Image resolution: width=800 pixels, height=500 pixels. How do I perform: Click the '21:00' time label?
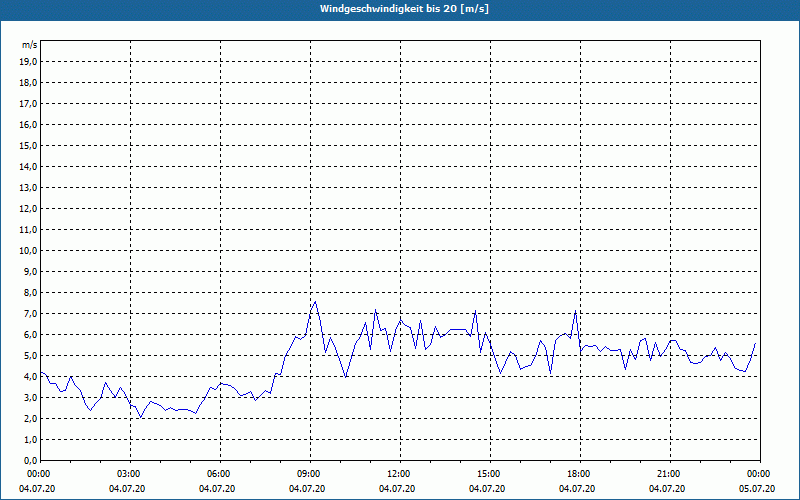670,474
